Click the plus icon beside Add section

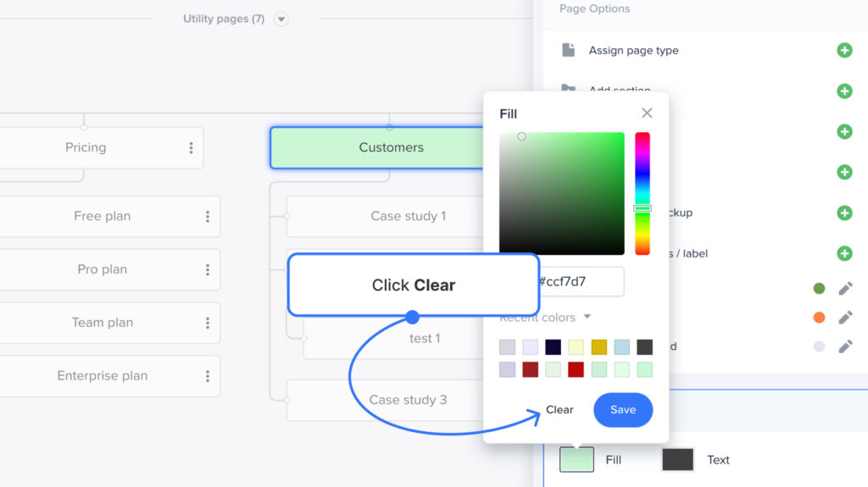pos(844,91)
